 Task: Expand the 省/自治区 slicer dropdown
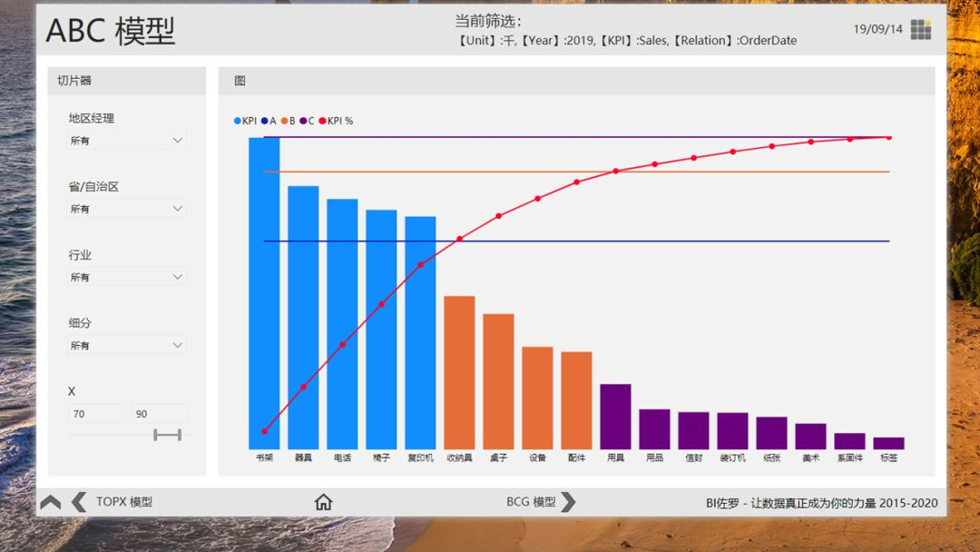(x=127, y=209)
